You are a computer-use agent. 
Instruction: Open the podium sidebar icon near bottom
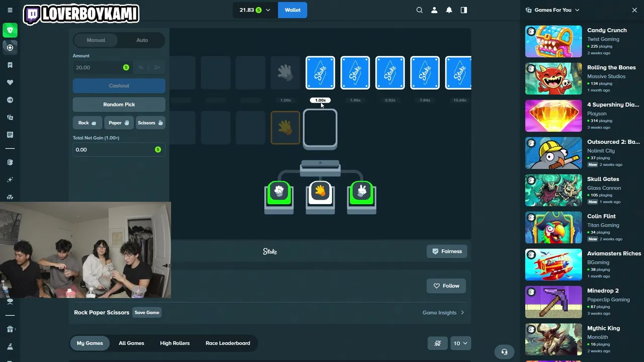[x=10, y=347]
